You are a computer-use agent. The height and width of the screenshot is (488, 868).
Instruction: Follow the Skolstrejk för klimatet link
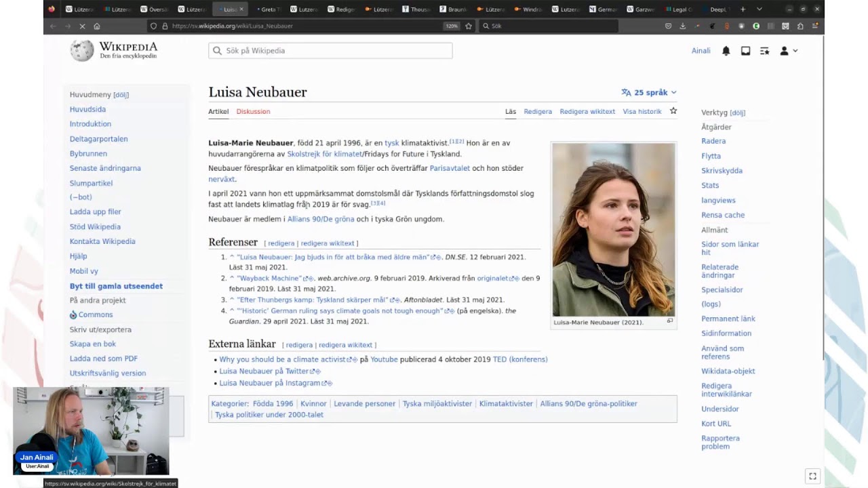(324, 154)
